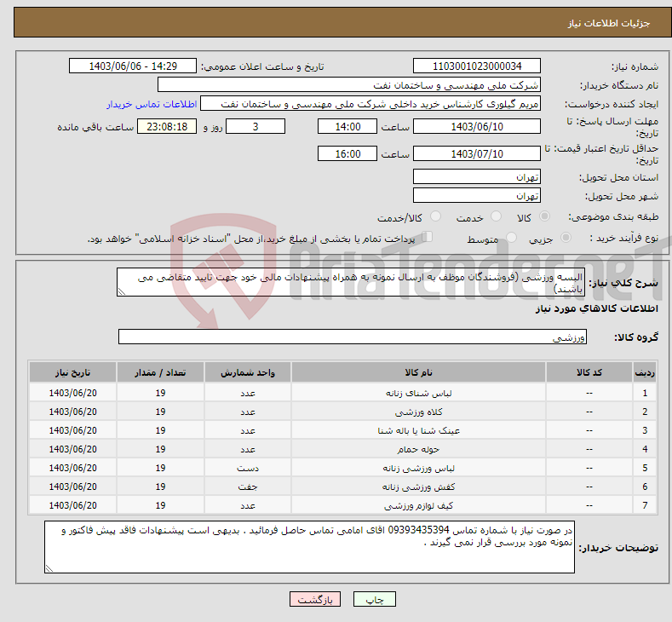
Task: Toggle the اسناد خزانه اسلامی payment checkbox
Action: tap(428, 237)
